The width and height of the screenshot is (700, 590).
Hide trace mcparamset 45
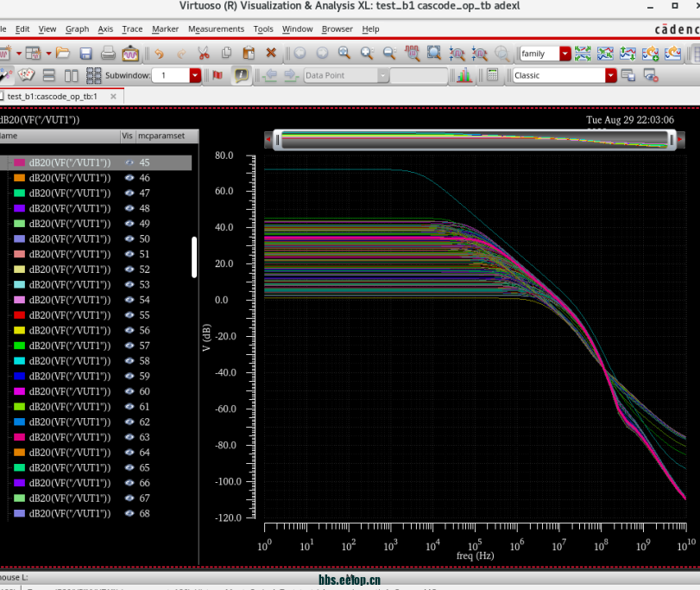(129, 162)
